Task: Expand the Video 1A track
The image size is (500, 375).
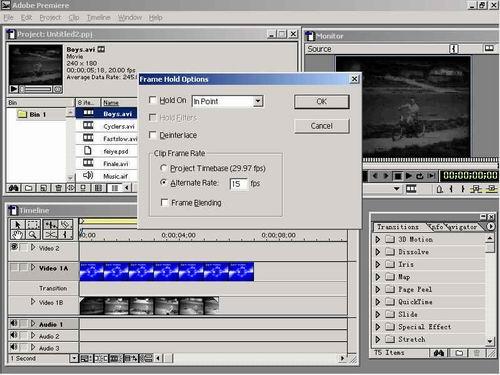Action: pyautogui.click(x=33, y=267)
